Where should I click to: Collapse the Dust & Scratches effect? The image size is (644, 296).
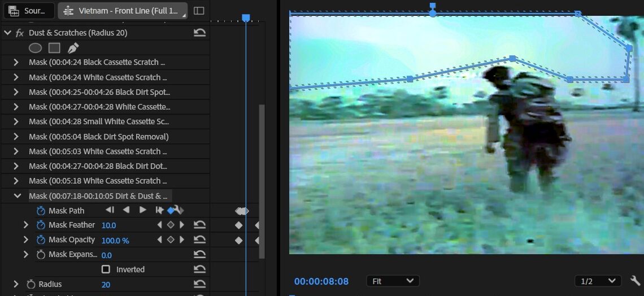(7, 33)
